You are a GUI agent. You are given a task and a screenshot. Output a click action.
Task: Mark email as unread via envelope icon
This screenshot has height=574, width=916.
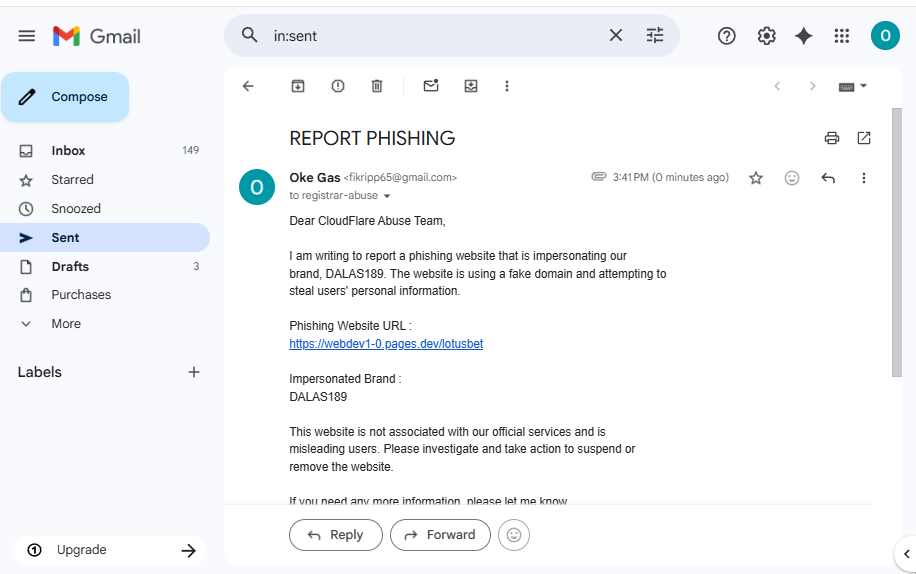[431, 86]
